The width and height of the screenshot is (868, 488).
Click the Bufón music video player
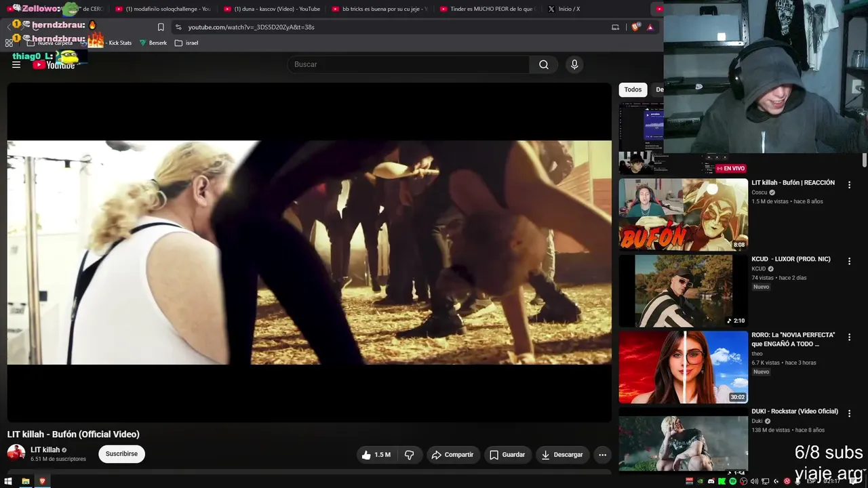coord(309,252)
